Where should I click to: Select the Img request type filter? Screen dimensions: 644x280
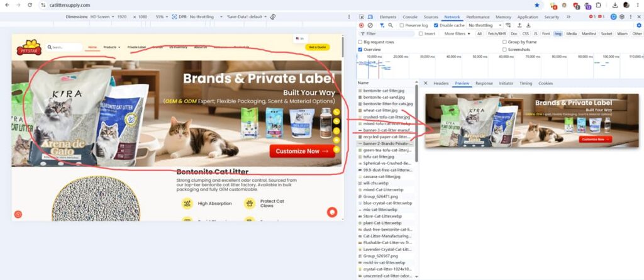[558, 34]
